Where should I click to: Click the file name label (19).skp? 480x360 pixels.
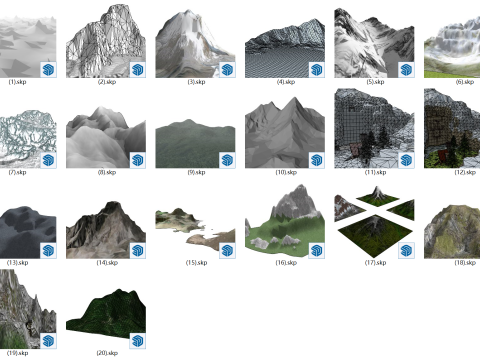pyautogui.click(x=17, y=353)
